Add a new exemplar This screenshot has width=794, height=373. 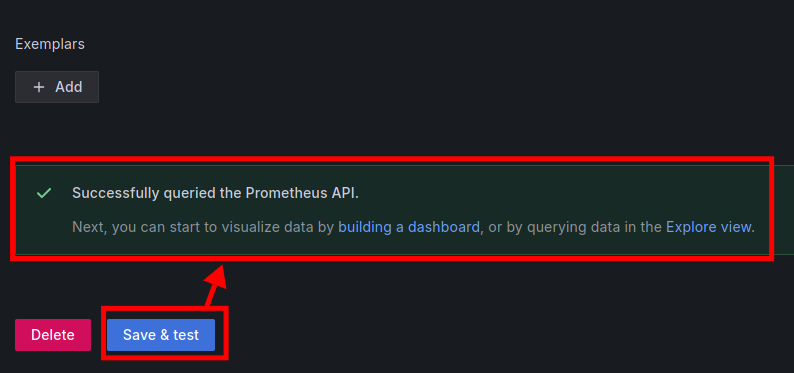click(57, 87)
